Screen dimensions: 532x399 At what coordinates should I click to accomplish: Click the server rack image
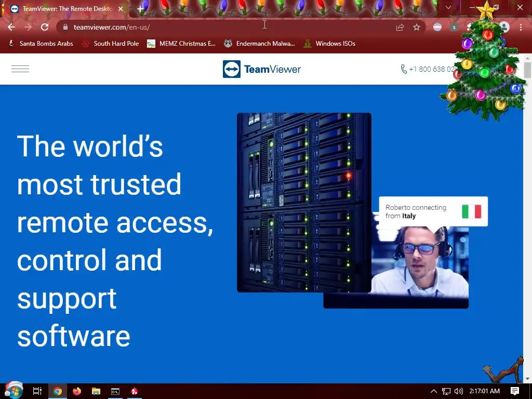point(304,203)
